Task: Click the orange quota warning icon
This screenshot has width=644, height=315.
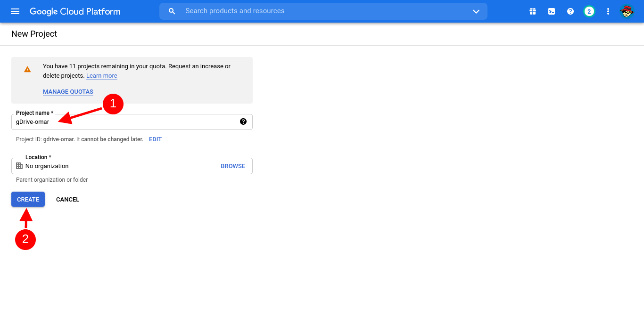Action: coord(27,69)
